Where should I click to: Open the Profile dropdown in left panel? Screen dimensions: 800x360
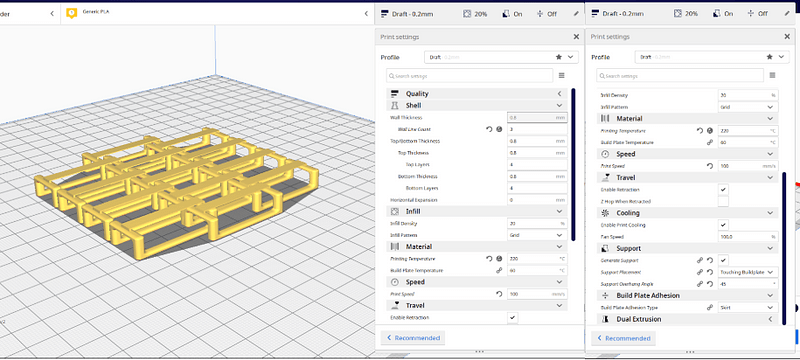pyautogui.click(x=502, y=57)
